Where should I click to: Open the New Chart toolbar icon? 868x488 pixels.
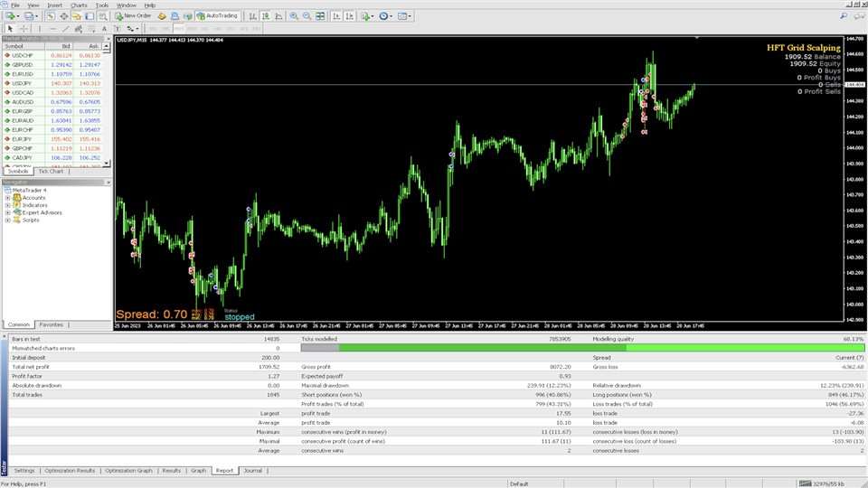pos(10,16)
